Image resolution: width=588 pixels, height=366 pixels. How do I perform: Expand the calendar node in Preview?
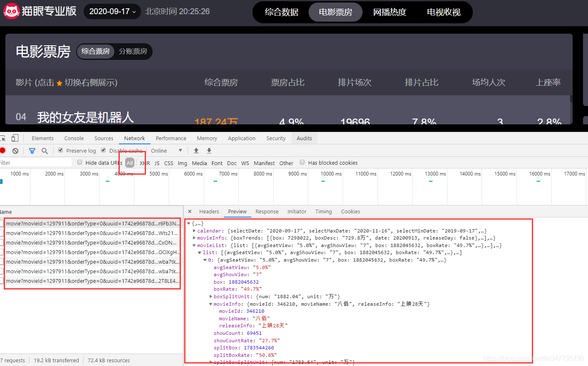coord(194,230)
